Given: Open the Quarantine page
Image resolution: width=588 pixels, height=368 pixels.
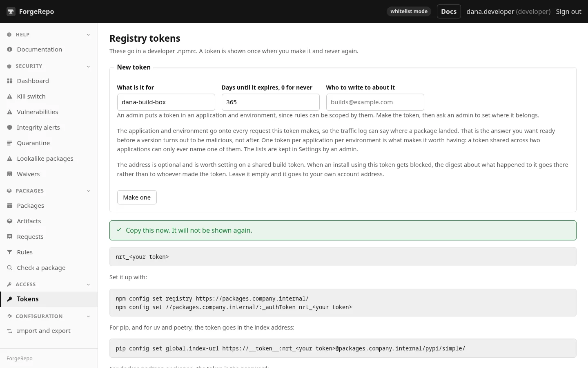Looking at the screenshot, I should [49, 143].
